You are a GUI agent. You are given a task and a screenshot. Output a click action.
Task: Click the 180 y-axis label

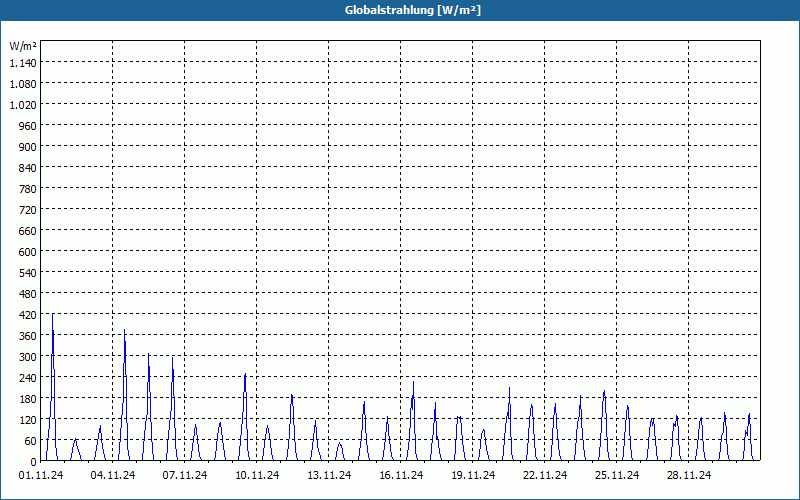click(28, 398)
